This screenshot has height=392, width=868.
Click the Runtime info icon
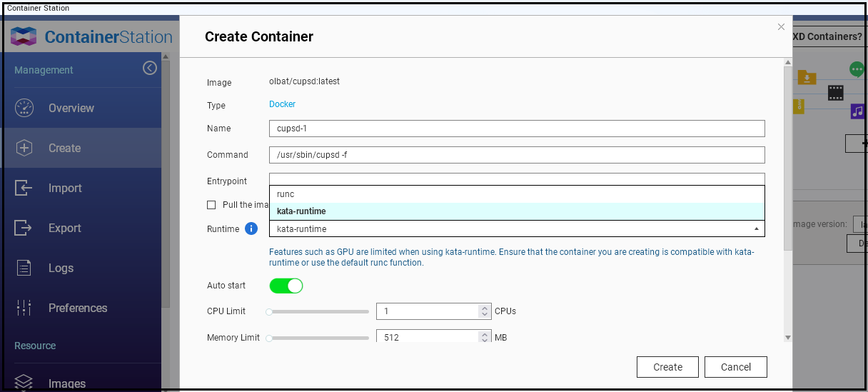251,228
